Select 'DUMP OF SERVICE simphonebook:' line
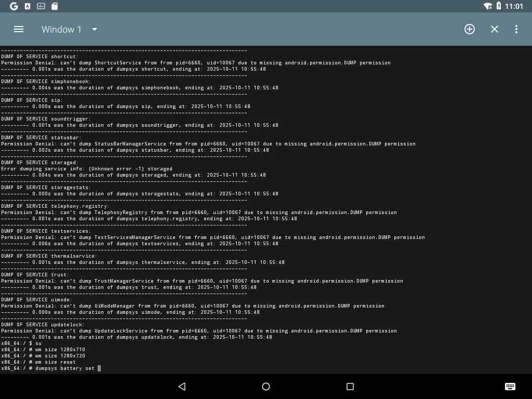The image size is (532, 399). [x=46, y=82]
